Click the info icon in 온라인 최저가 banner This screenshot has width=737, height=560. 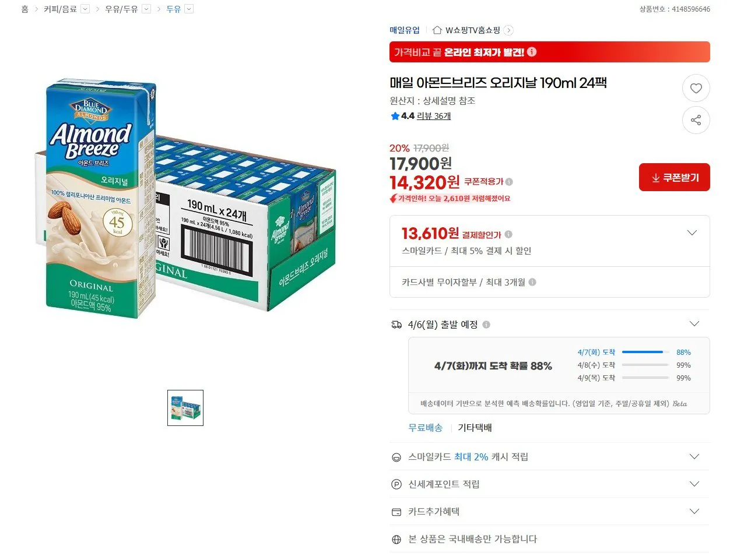point(531,51)
